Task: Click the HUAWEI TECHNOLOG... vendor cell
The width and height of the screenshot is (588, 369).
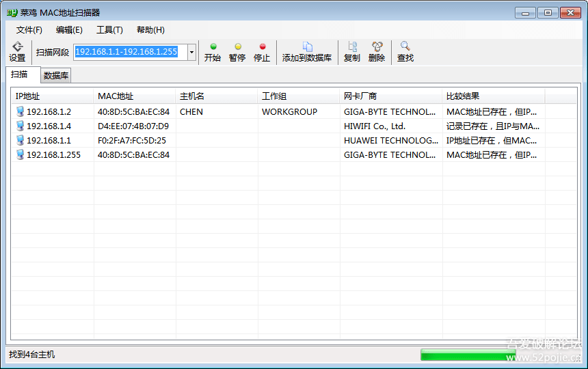Action: click(391, 141)
